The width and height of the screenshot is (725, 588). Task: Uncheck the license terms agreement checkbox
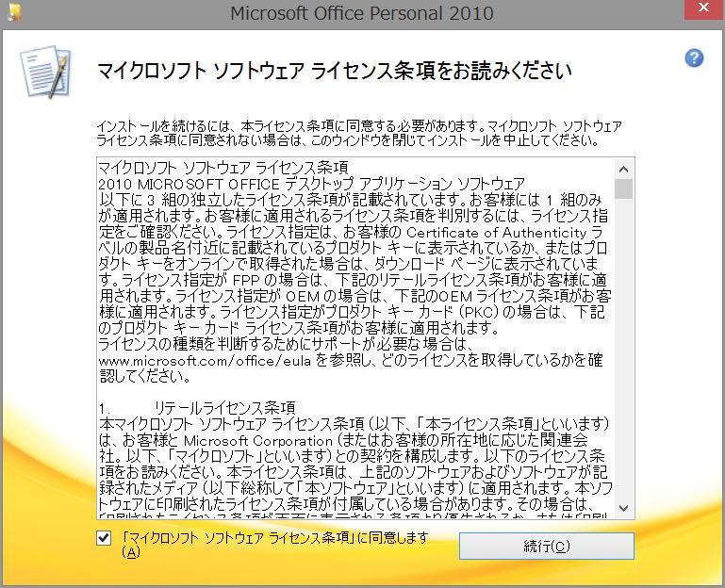point(104,538)
